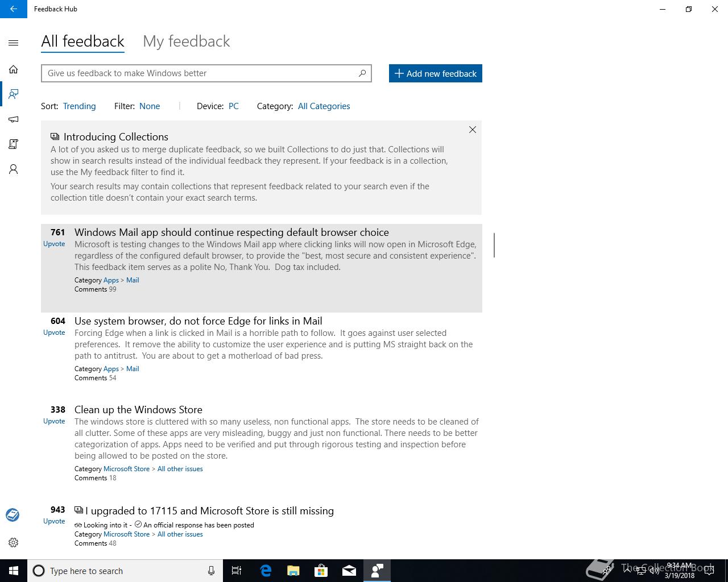Open 'Use system browser, do not force Edge' title
Viewport: 728px width, 582px height.
tap(198, 321)
